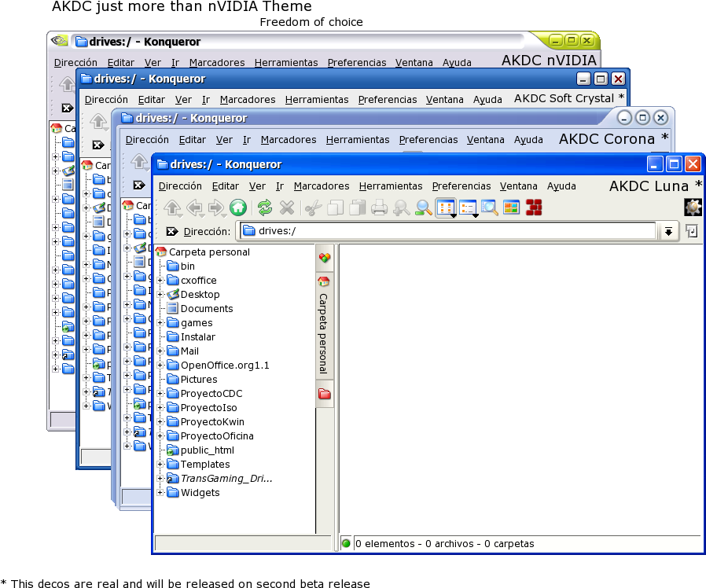Expand the cxoffice folder
This screenshot has width=706, height=588.
[160, 281]
